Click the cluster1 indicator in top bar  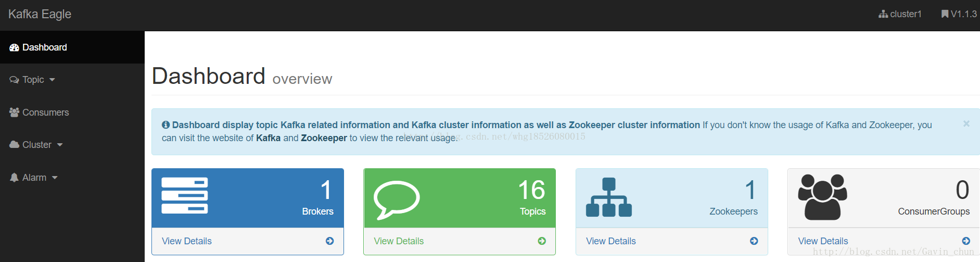900,14
